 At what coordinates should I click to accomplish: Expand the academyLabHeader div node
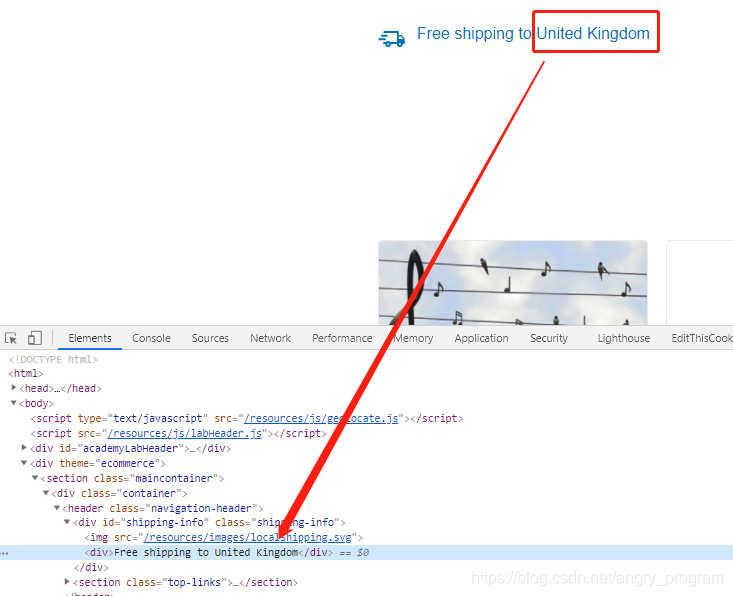pos(24,447)
